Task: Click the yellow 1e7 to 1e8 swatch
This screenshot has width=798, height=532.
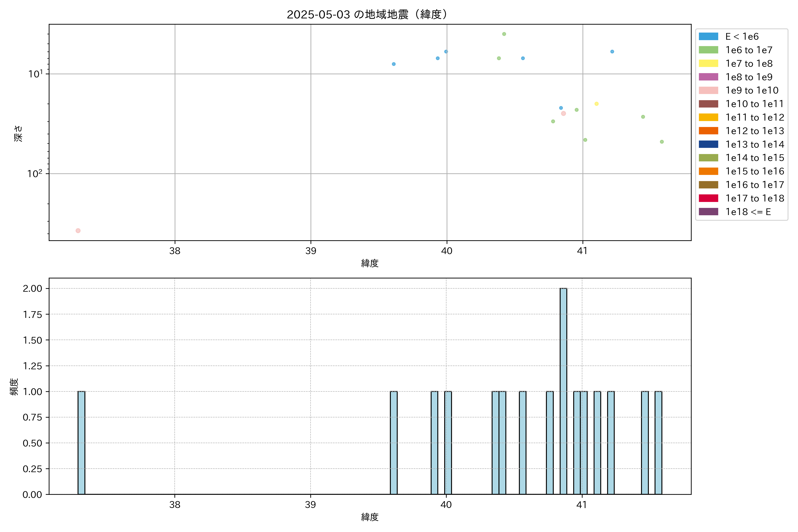Action: coord(708,63)
